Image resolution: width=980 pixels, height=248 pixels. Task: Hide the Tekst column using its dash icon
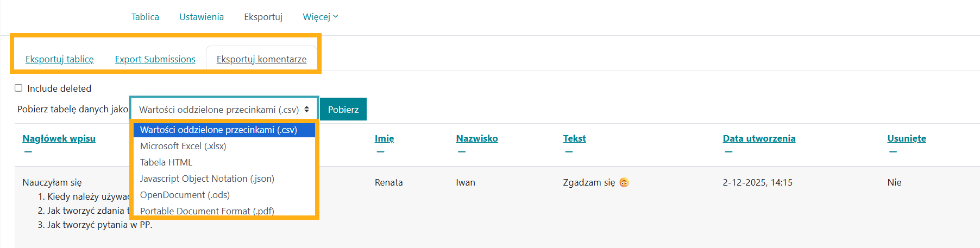(569, 152)
